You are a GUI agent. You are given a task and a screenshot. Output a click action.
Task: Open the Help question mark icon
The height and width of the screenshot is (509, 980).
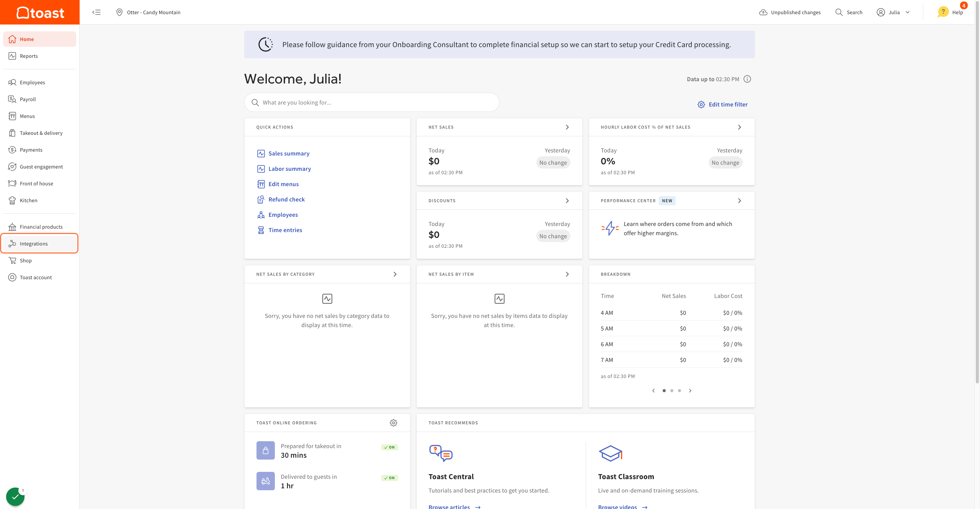click(x=943, y=12)
